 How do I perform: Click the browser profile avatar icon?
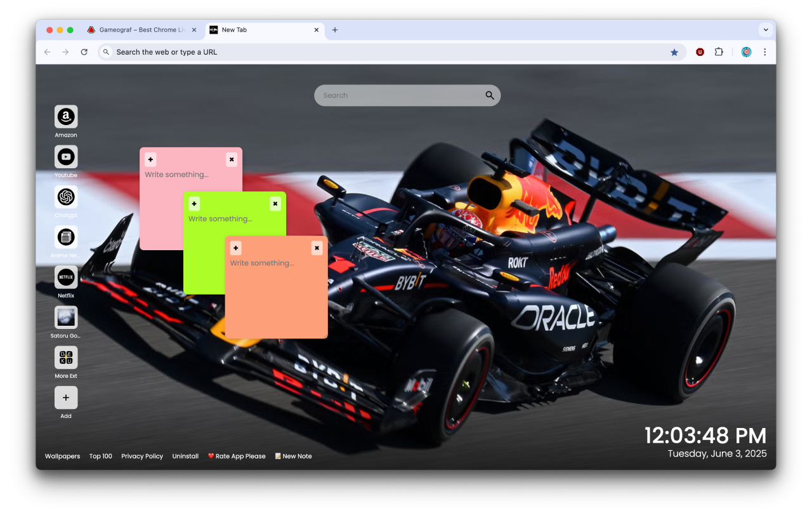[x=746, y=51]
